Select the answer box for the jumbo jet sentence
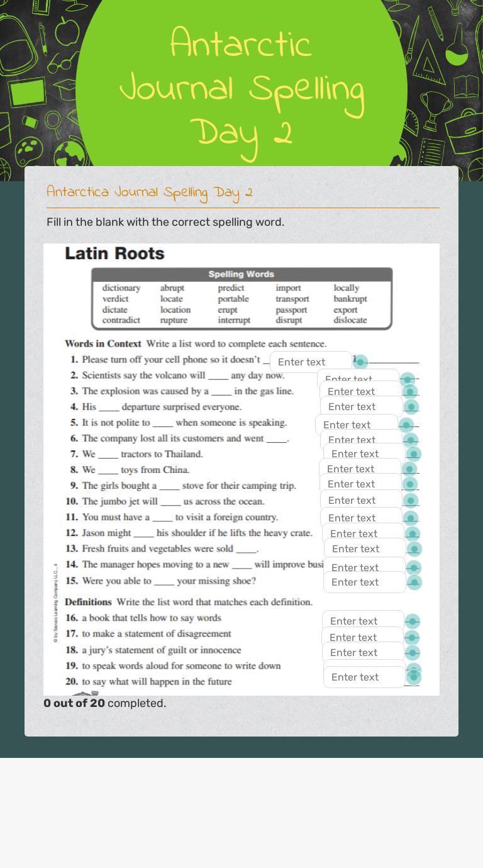Viewport: 483px width, 868px height. (x=361, y=500)
